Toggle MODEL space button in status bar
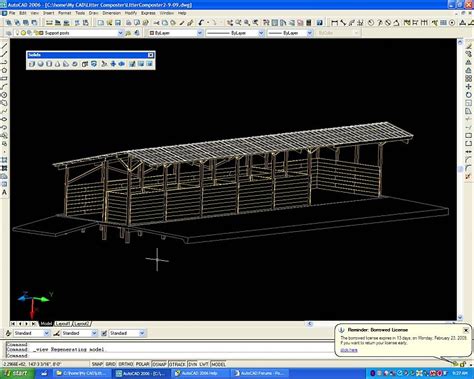Viewport: 474px width, 379px height. 218,364
